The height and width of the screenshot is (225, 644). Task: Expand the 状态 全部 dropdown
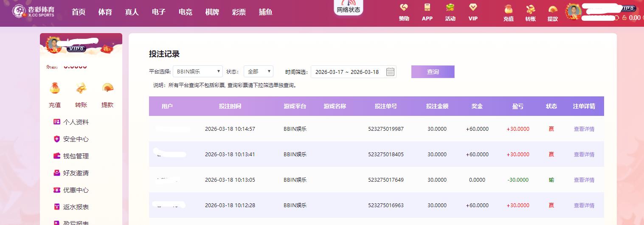coord(258,72)
